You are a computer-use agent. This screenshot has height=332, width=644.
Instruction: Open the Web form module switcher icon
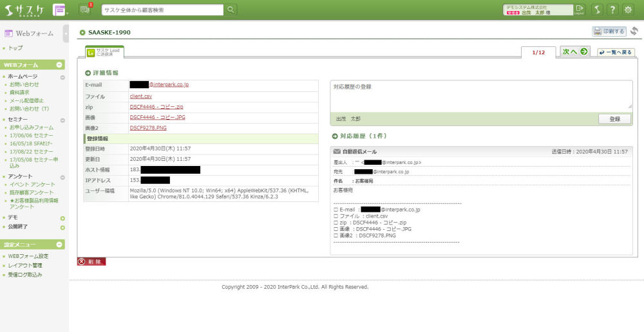click(x=59, y=10)
